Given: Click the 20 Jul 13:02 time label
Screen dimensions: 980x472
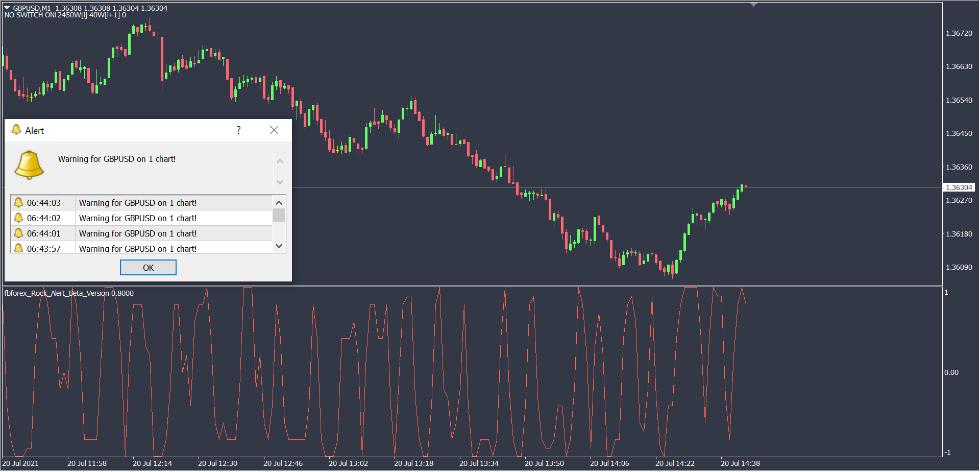Looking at the screenshot, I should click(x=348, y=463).
